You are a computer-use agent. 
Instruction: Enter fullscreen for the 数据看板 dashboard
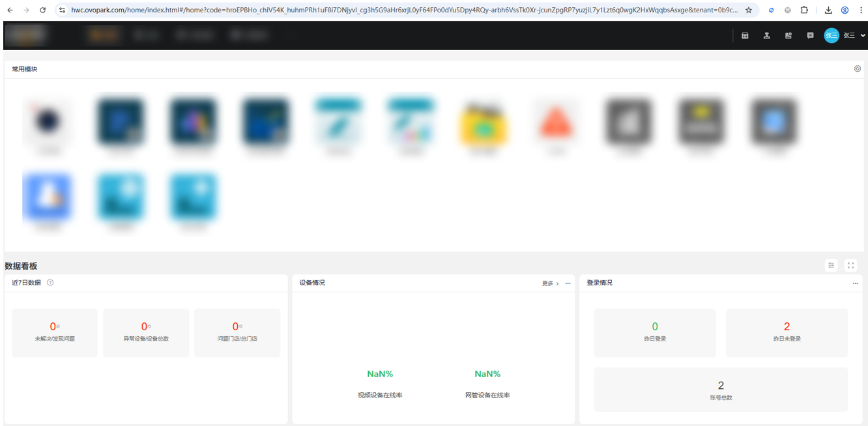[850, 265]
